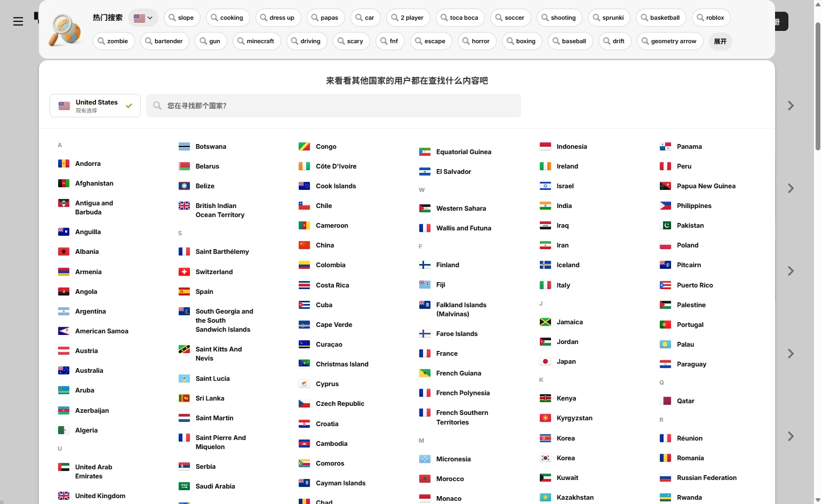Click the topmost right chevron arrow
The image size is (822, 504).
click(x=791, y=106)
